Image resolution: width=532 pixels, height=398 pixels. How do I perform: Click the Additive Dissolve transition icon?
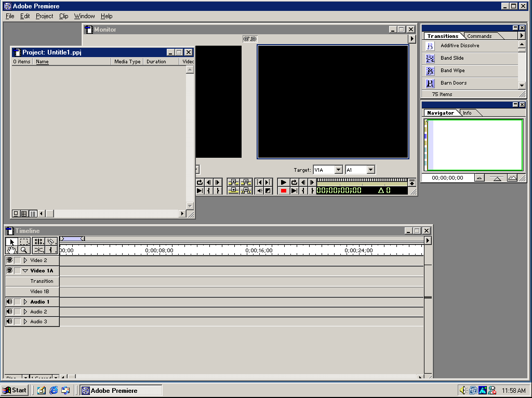[x=430, y=46]
